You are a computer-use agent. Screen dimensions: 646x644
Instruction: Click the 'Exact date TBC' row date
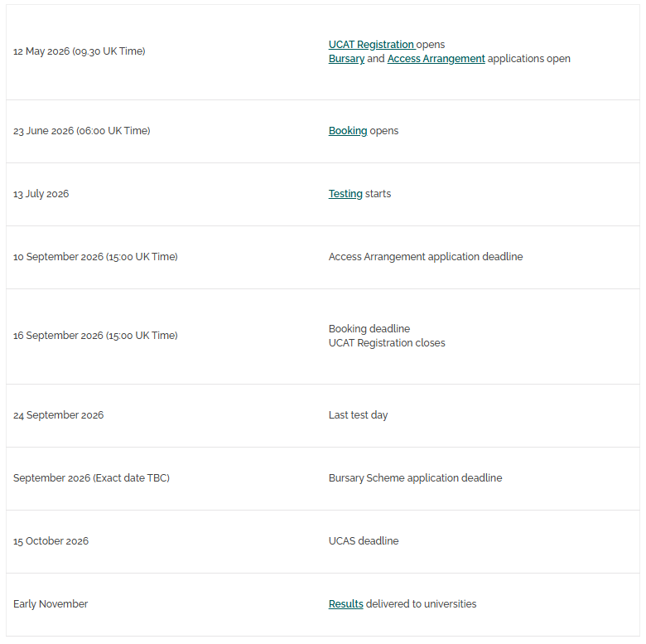91,478
